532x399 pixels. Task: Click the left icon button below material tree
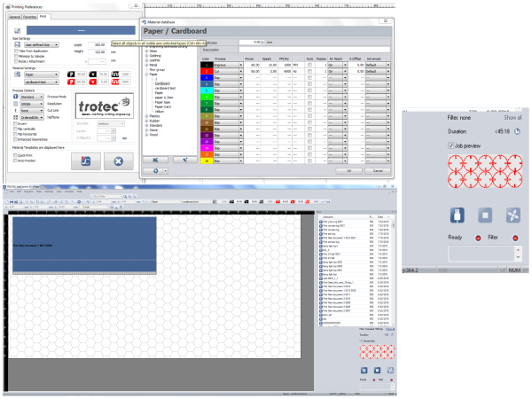[x=155, y=160]
